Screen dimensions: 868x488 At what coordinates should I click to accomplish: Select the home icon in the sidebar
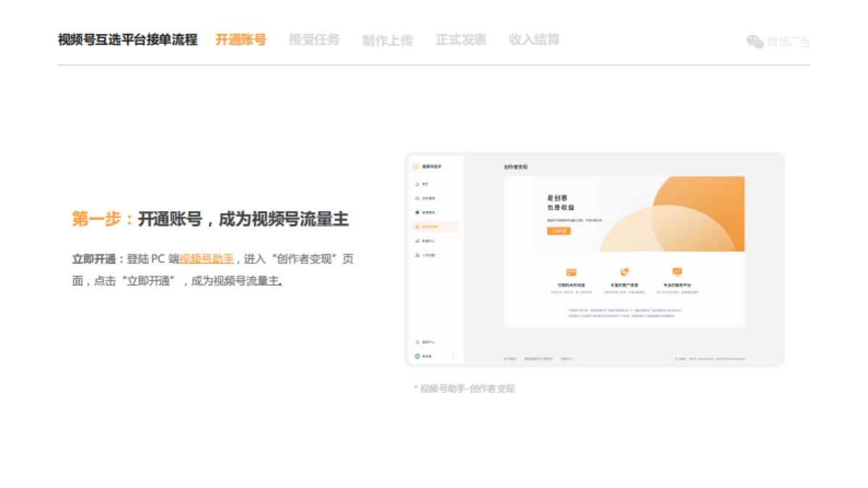[x=417, y=184]
